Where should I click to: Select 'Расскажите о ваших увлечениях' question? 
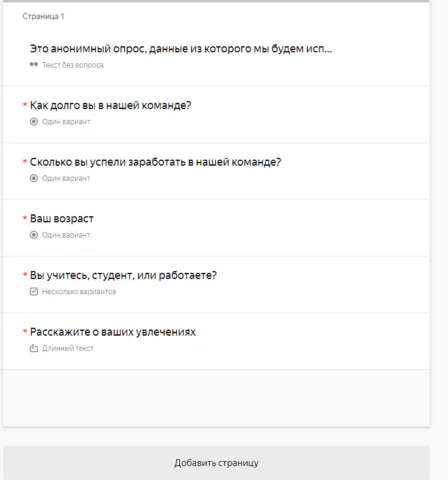pos(113,332)
